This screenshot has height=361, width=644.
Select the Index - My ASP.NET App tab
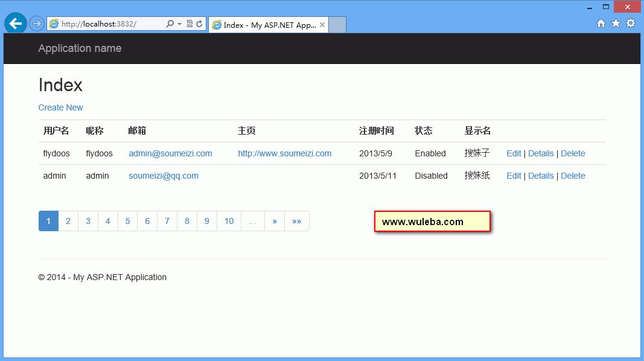pos(266,25)
